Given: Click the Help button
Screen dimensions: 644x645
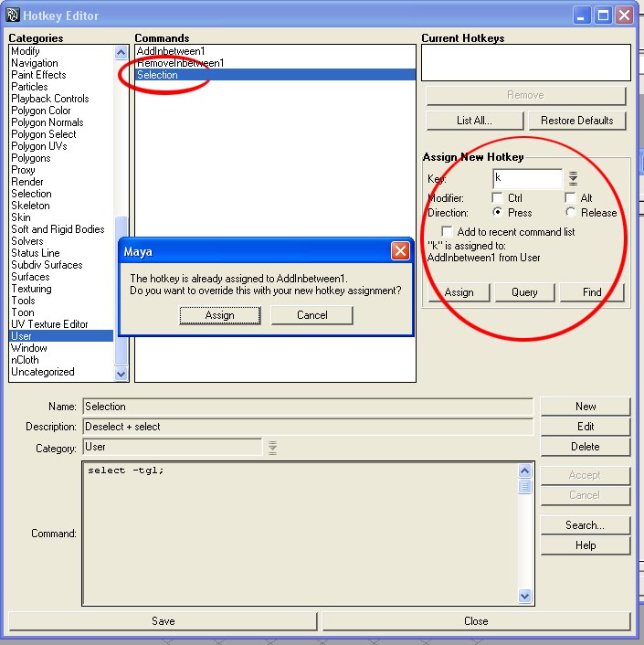Looking at the screenshot, I should point(586,545).
